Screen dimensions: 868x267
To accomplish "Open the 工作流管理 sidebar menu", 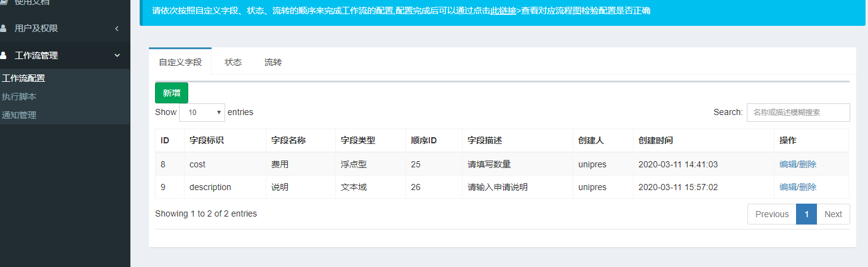I will click(x=65, y=55).
